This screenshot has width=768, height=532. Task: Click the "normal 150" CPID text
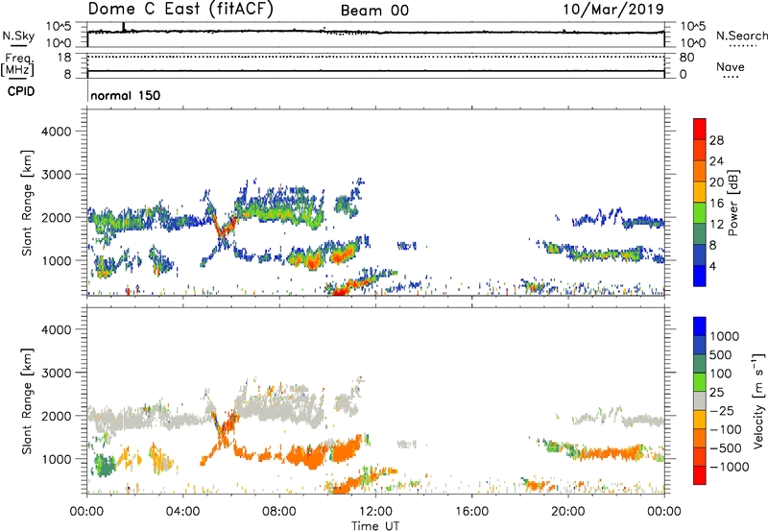pos(126,95)
